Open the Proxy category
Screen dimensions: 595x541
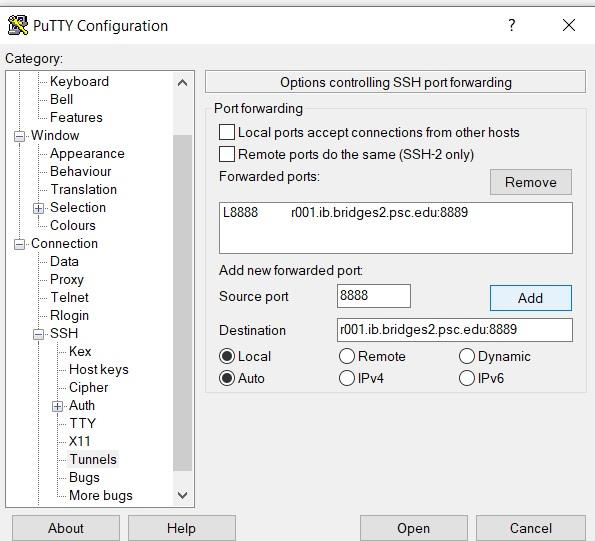pos(66,280)
